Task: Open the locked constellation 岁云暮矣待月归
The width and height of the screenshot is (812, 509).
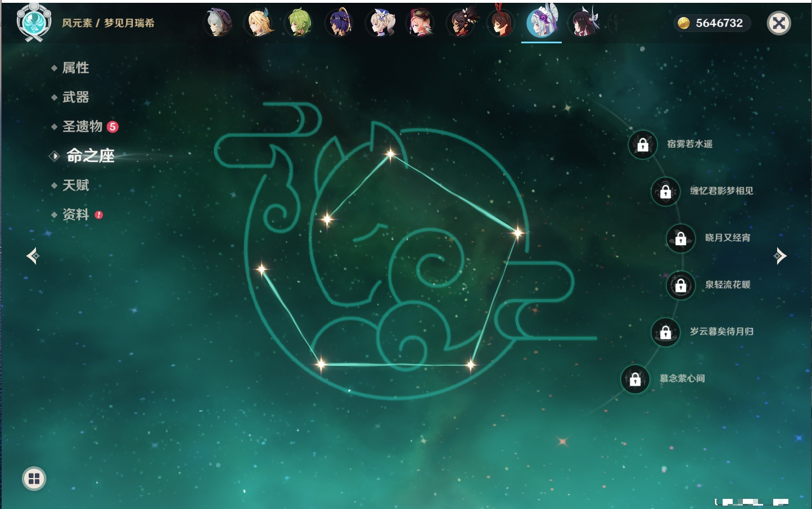Action: pyautogui.click(x=666, y=332)
